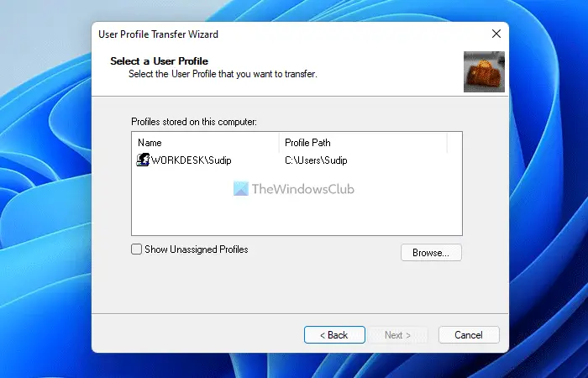
Task: Select the WORKDESK\Sudip profile name
Action: (x=192, y=160)
